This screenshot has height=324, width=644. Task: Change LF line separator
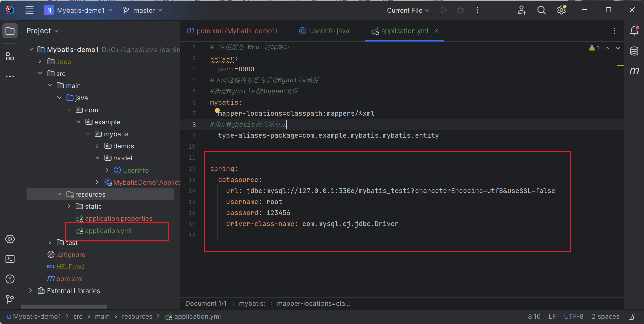[x=552, y=317]
